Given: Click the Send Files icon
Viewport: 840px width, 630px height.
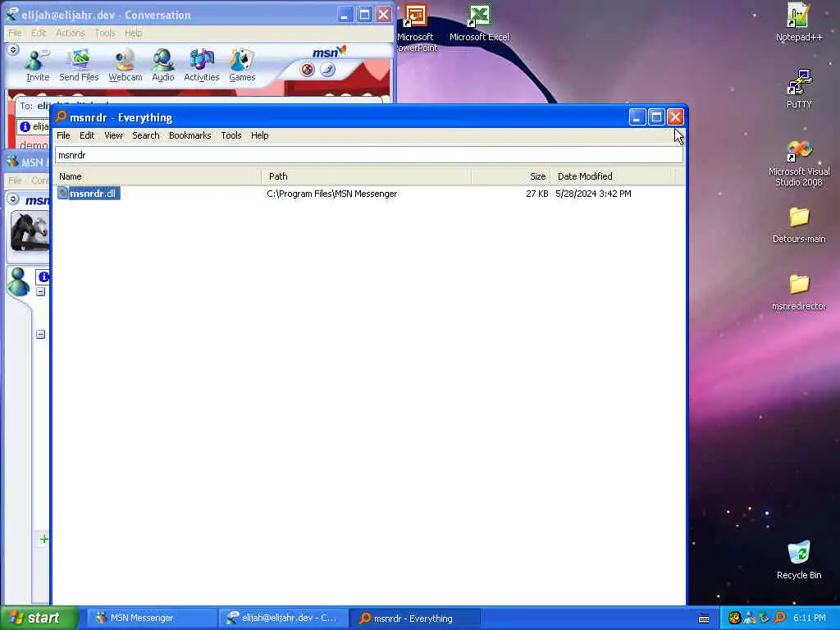Looking at the screenshot, I should coord(79,66).
